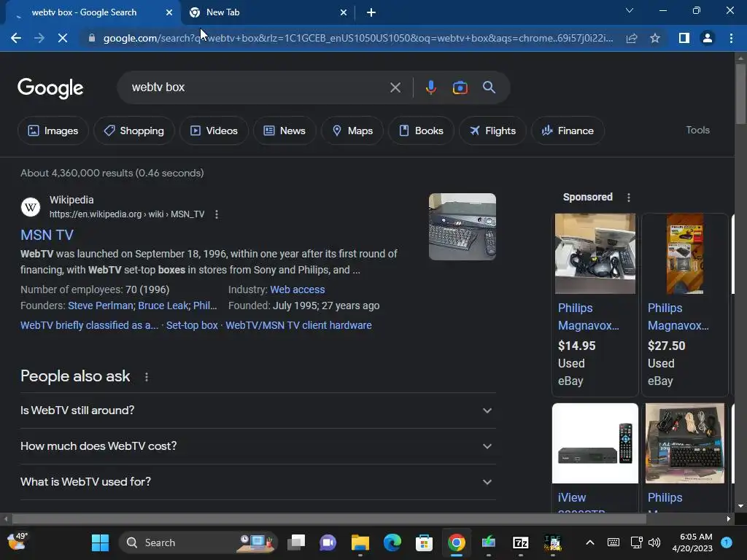Start a voice search with the microphone
Screen dimensions: 747x560
tap(430, 87)
